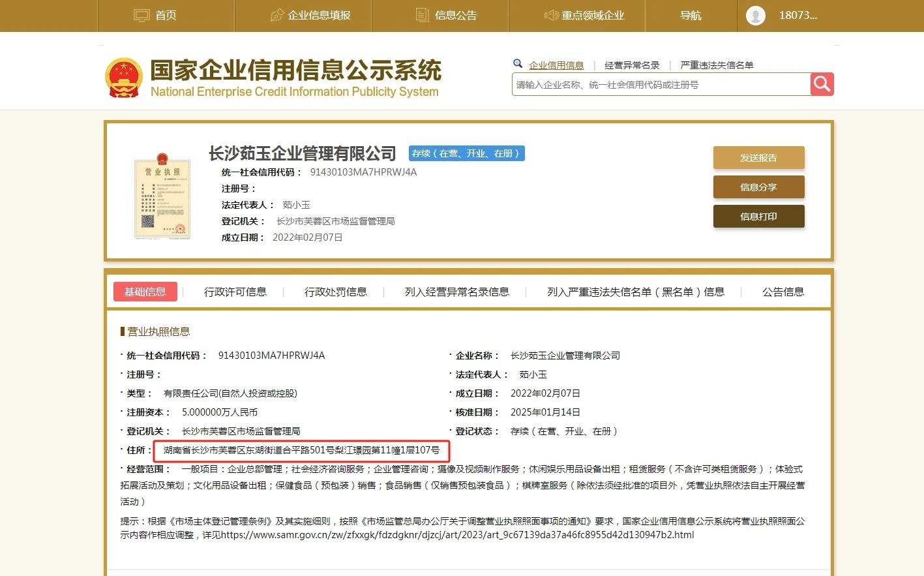Screen dimensions: 924x576
Task: Select the 经营异常名录 search category
Action: click(632, 65)
